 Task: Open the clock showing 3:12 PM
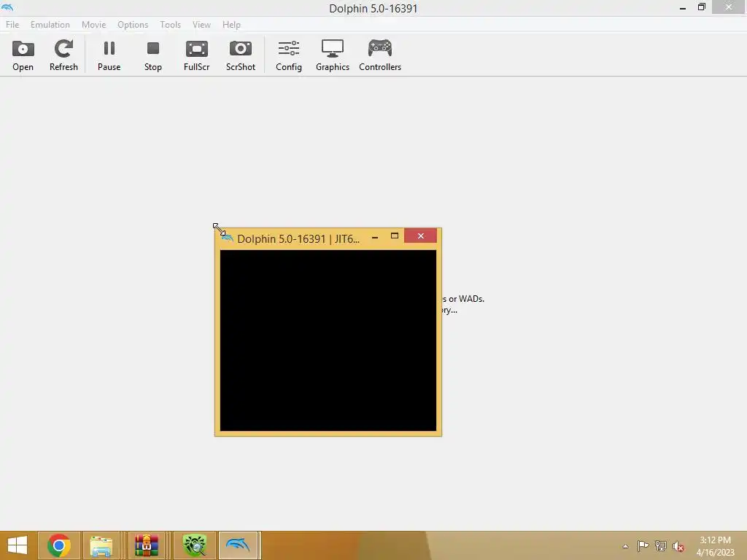(x=715, y=545)
